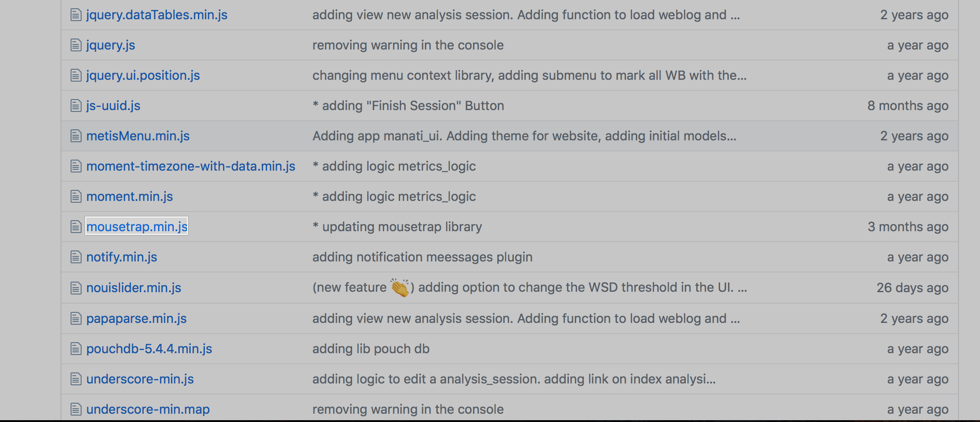
Task: Open underscore-min.js file
Action: point(140,379)
